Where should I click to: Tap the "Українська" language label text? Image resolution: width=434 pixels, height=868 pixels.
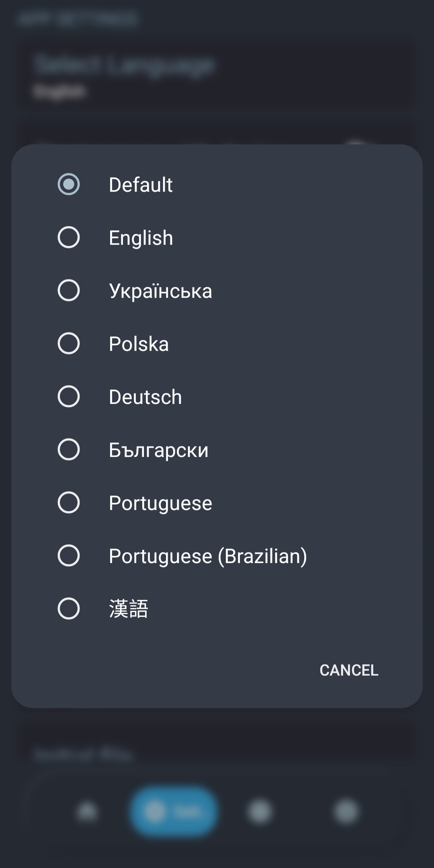(160, 291)
